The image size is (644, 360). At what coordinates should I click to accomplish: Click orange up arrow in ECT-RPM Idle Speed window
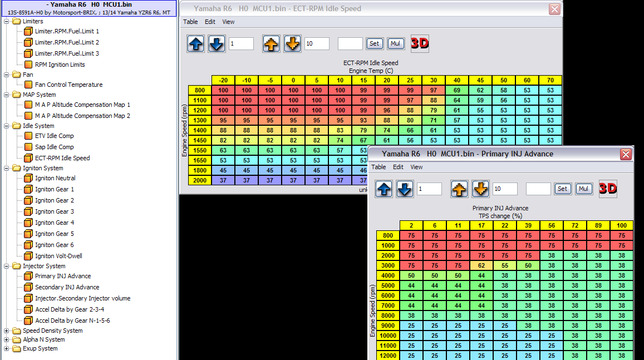[271, 43]
